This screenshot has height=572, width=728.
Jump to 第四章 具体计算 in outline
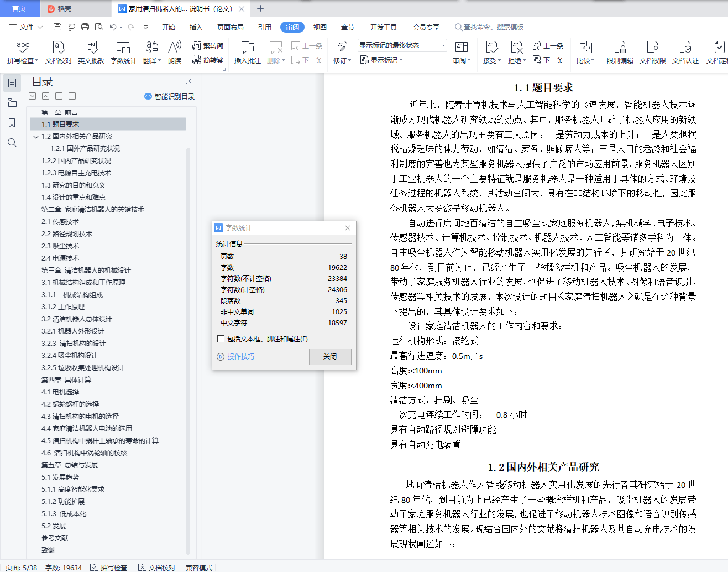coord(66,380)
